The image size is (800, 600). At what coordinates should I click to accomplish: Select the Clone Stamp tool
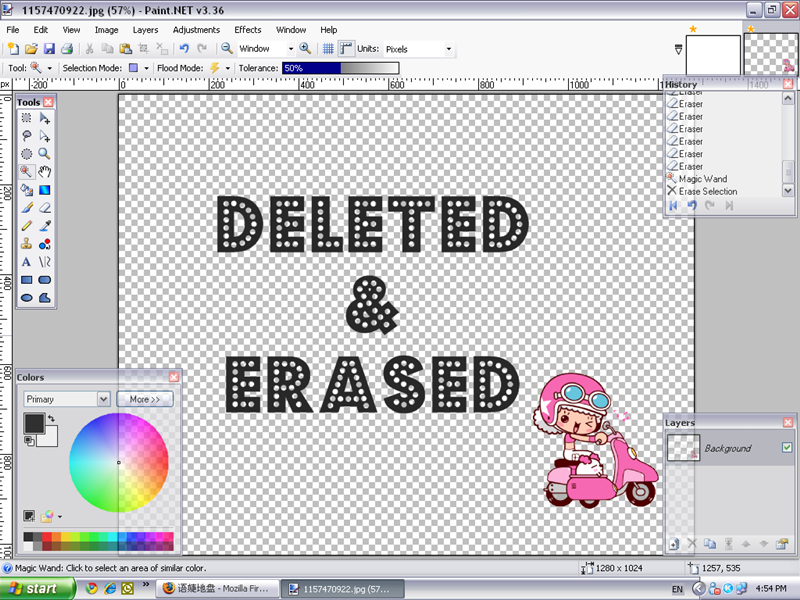[27, 243]
